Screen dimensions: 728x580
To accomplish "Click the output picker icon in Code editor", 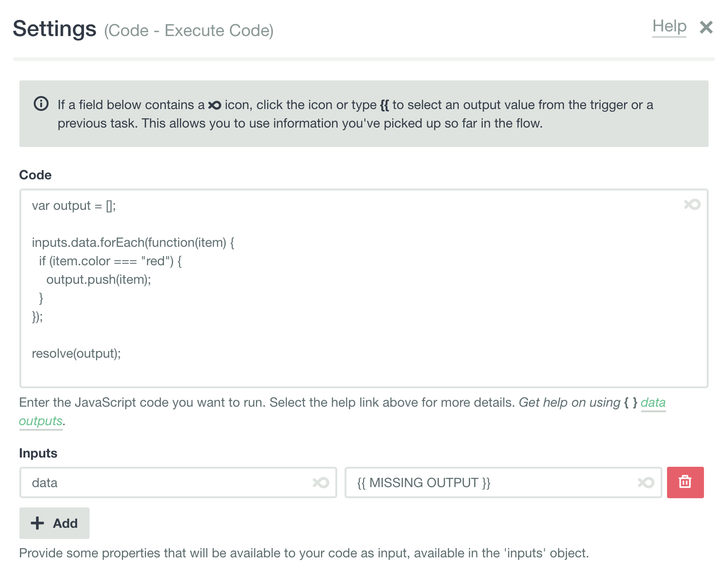I will point(692,204).
